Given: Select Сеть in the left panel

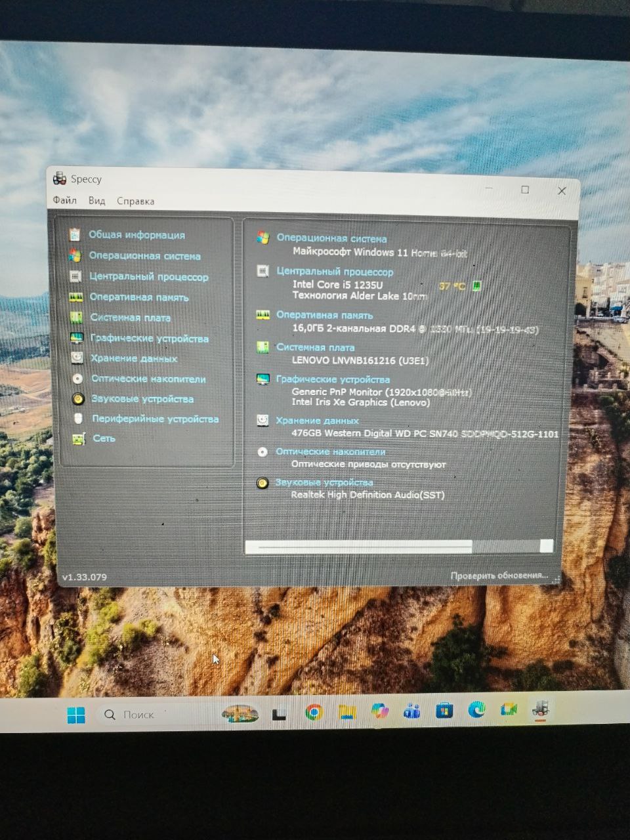Looking at the screenshot, I should [x=104, y=438].
